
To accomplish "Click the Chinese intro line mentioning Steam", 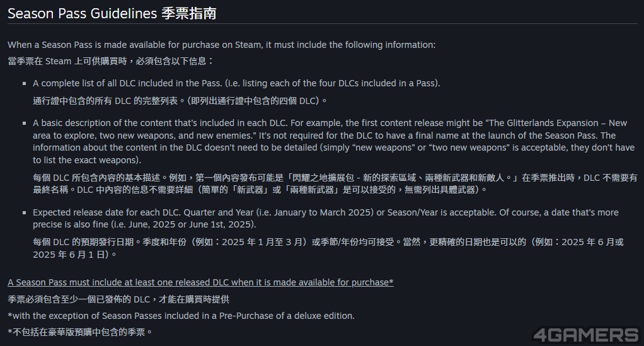I will tap(110, 61).
